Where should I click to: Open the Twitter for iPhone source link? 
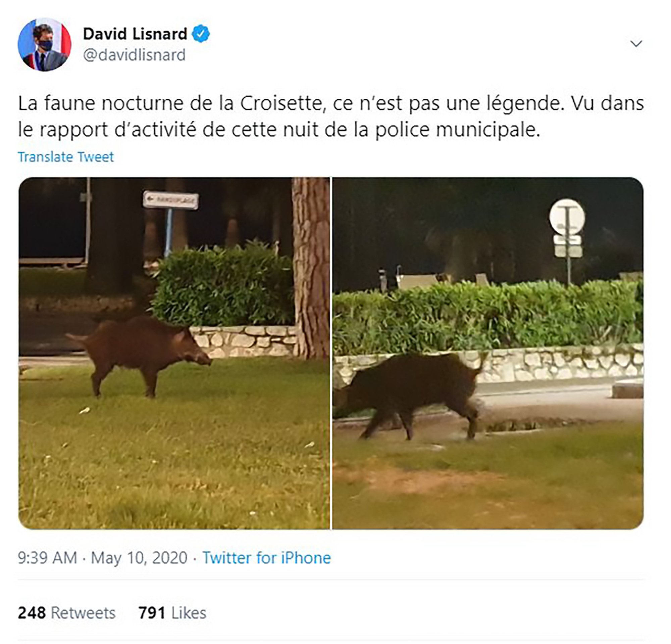click(267, 558)
